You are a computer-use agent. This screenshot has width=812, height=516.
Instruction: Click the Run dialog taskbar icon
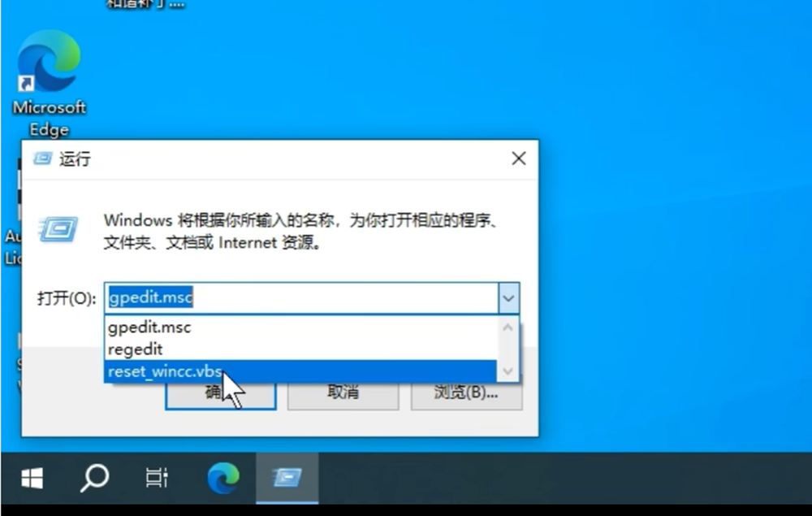287,479
